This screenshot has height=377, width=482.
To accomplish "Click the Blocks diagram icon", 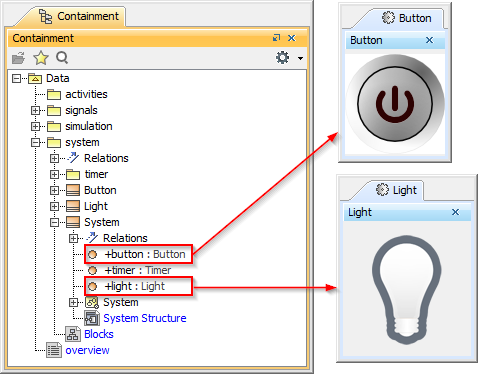I will click(x=72, y=334).
